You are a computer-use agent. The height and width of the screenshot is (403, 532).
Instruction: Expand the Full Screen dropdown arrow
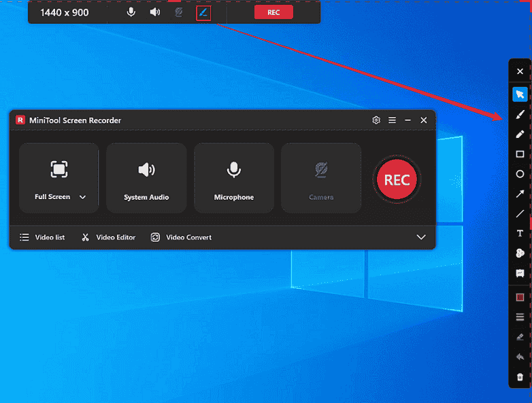[82, 197]
